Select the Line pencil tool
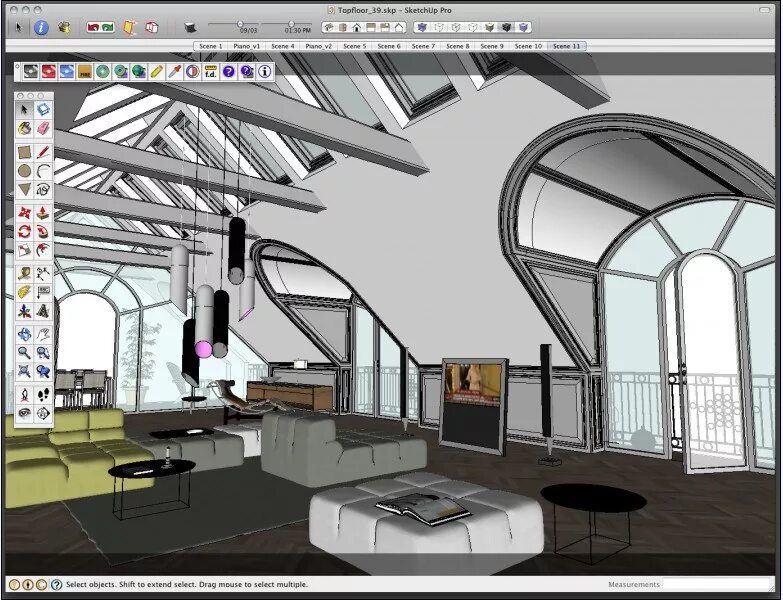This screenshot has width=783, height=600. click(43, 152)
